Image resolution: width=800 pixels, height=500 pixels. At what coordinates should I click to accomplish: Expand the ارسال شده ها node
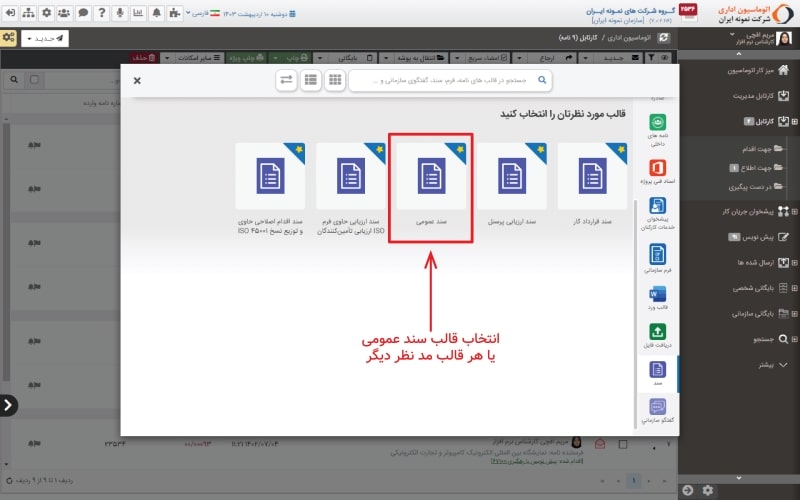pyautogui.click(x=794, y=262)
